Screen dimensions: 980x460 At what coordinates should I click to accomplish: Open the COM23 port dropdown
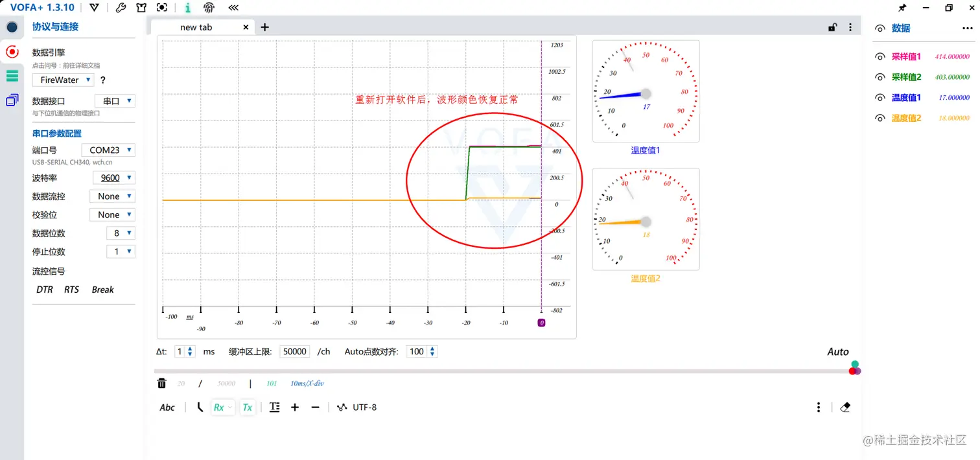(x=108, y=150)
